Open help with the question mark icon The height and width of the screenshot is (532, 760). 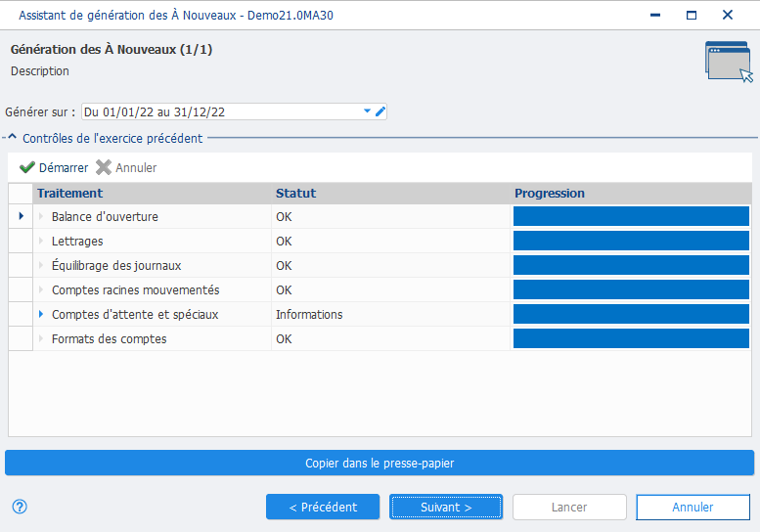point(20,507)
